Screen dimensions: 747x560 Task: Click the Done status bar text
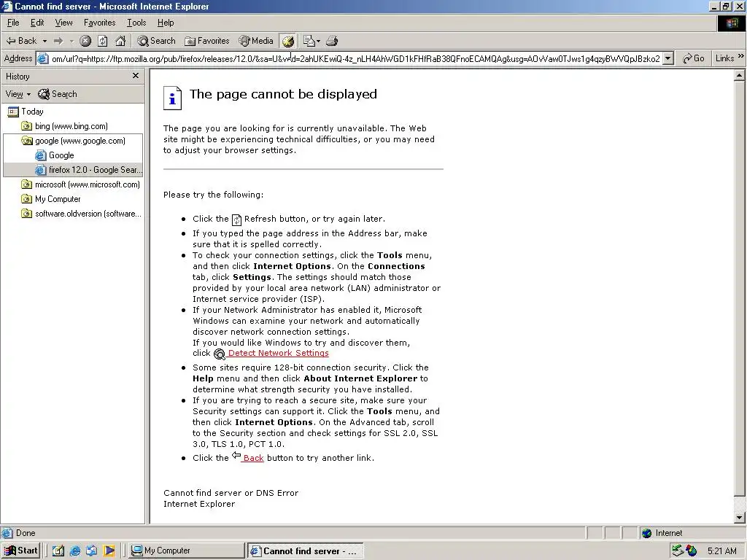point(26,533)
